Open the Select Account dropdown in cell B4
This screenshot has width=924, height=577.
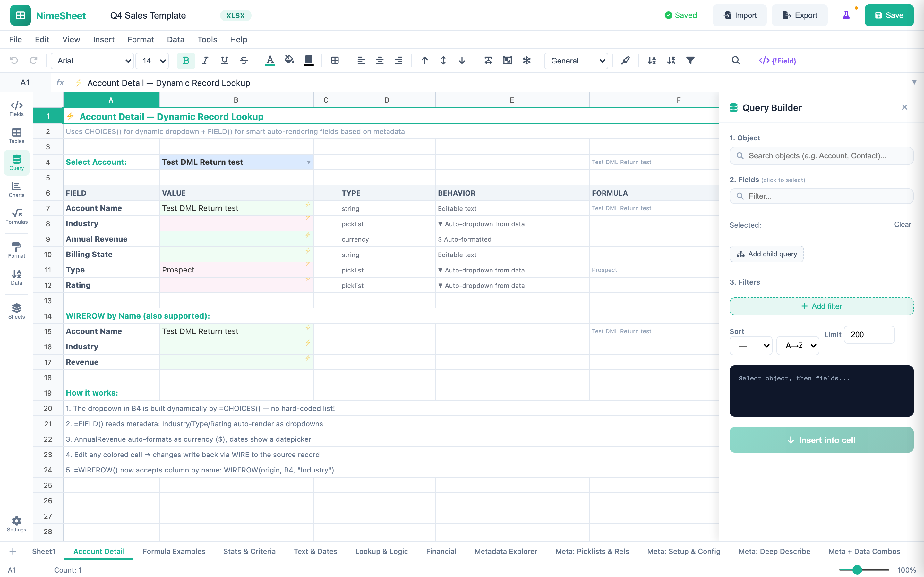click(x=308, y=162)
